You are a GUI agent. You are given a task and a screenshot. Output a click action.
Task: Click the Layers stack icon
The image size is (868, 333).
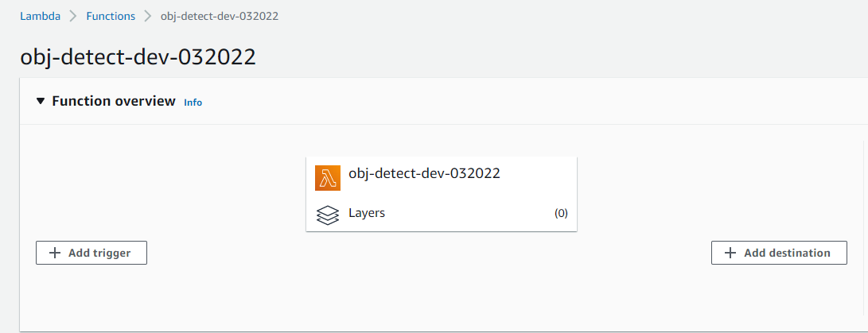328,215
